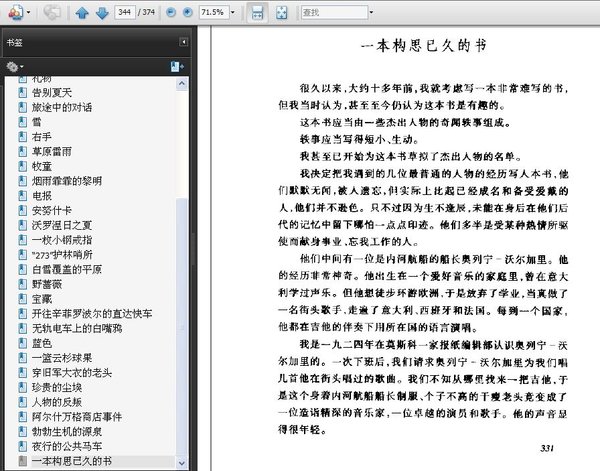Open bookmark 夜行的公共马车
The height and width of the screenshot is (471, 600).
(67, 447)
